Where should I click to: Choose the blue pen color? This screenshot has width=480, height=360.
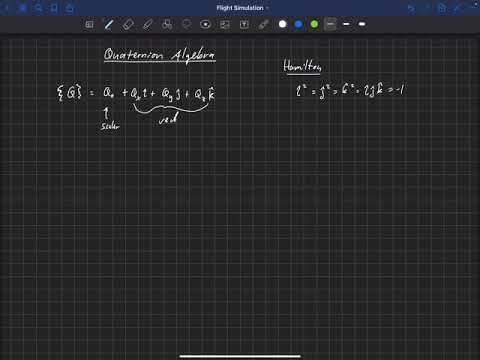[x=298, y=24]
